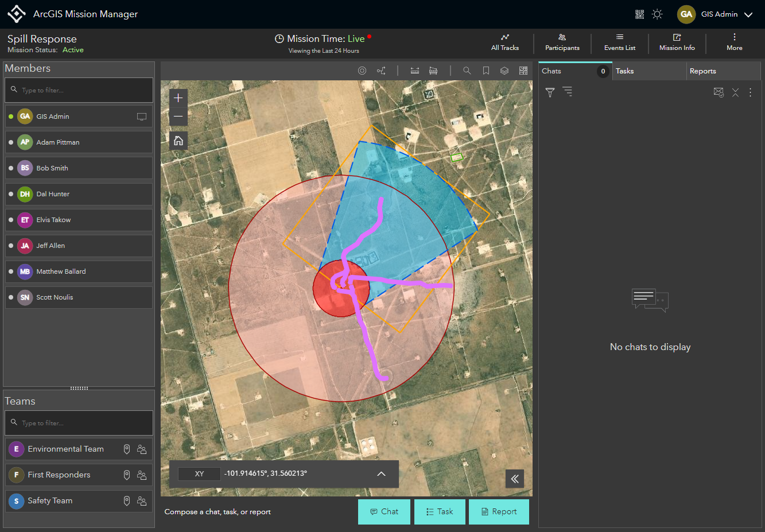Click the Members filter input field
The width and height of the screenshot is (765, 532).
pyautogui.click(x=79, y=90)
